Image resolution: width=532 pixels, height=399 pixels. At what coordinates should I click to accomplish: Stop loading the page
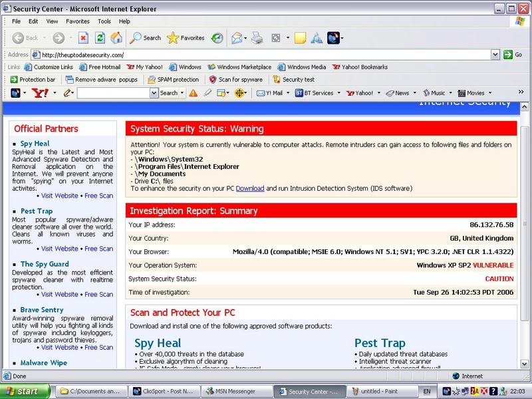84,38
